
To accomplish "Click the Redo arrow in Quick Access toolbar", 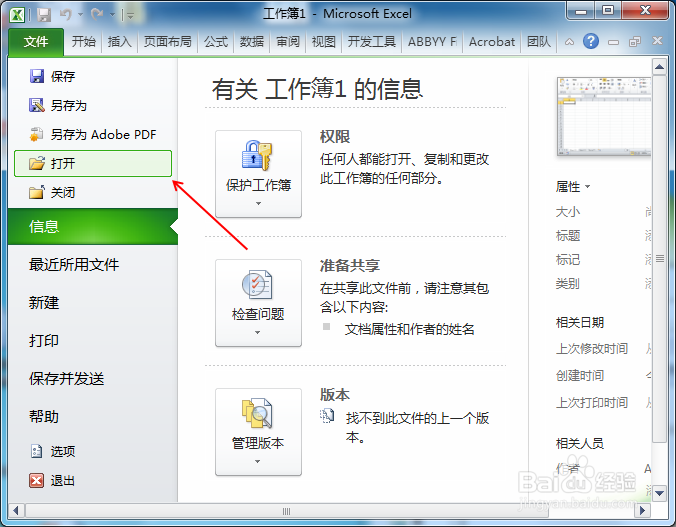I will coord(97,14).
